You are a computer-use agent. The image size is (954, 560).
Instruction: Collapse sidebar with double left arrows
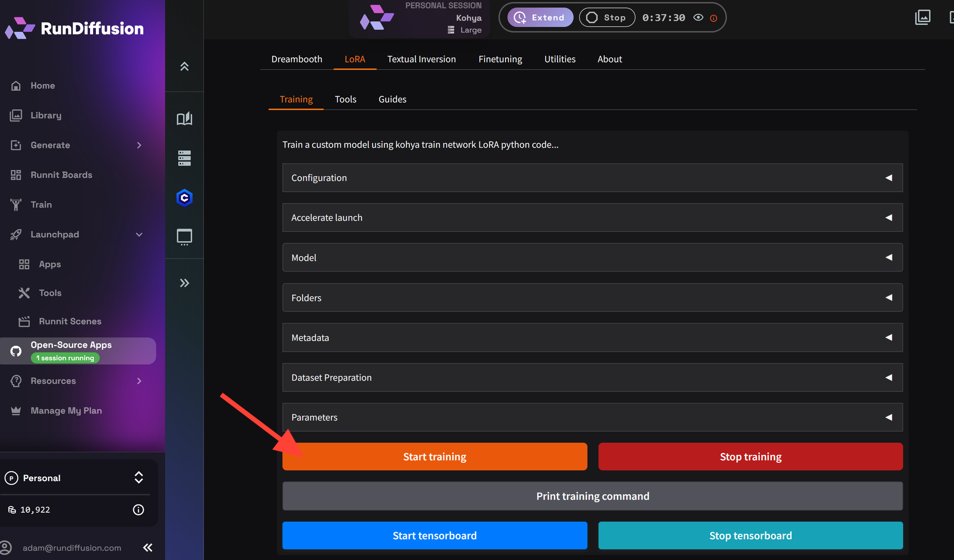pos(148,548)
